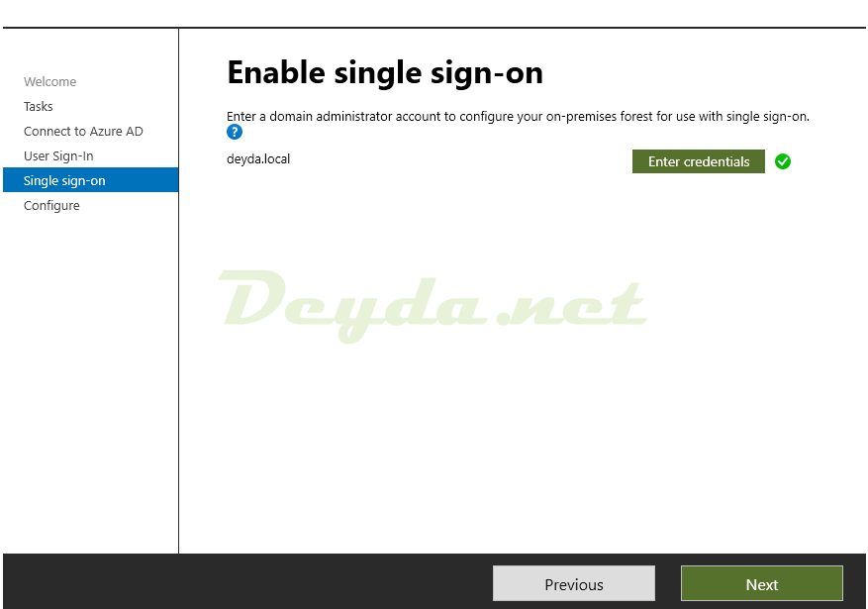This screenshot has height=609, width=868.
Task: Jump to Connect to Azure AD step
Action: (x=83, y=132)
